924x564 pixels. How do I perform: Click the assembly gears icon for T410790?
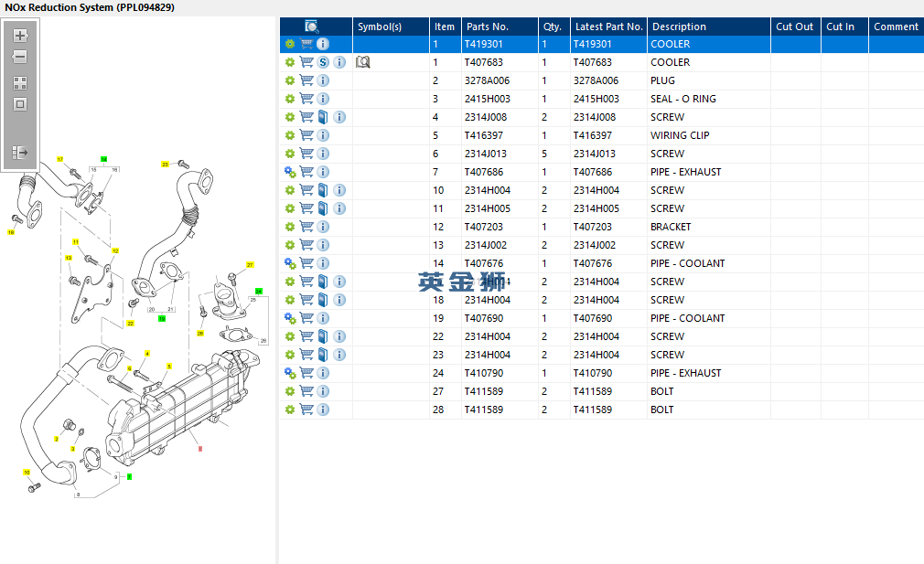tap(290, 372)
